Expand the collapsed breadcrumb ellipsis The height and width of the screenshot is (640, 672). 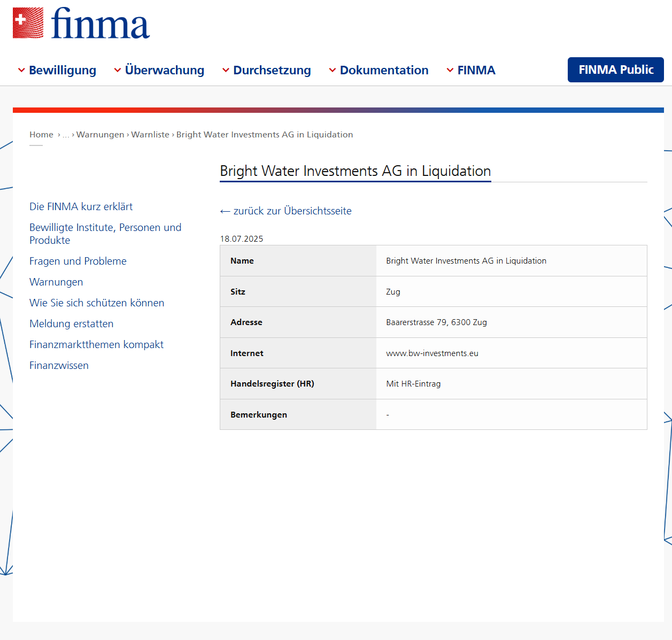tap(66, 135)
